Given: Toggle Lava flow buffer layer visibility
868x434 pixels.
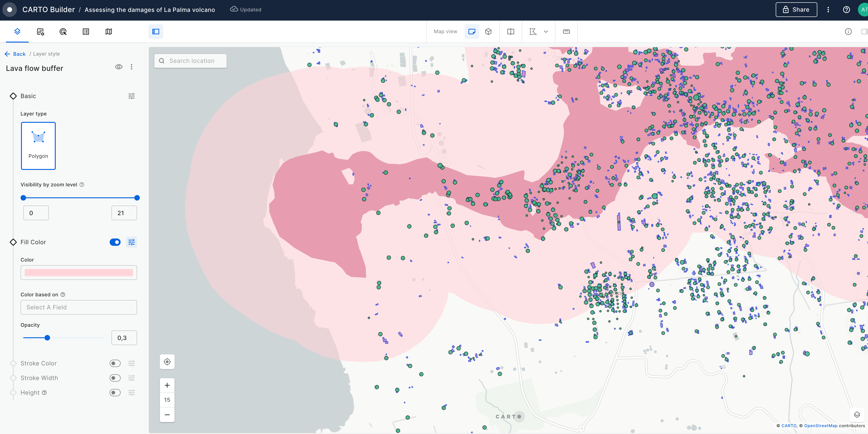Looking at the screenshot, I should tap(119, 67).
